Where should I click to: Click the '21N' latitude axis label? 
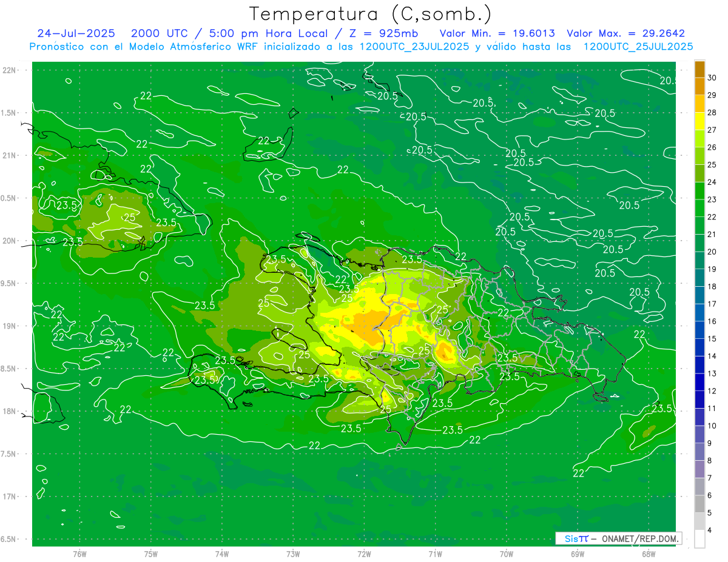click(10, 155)
